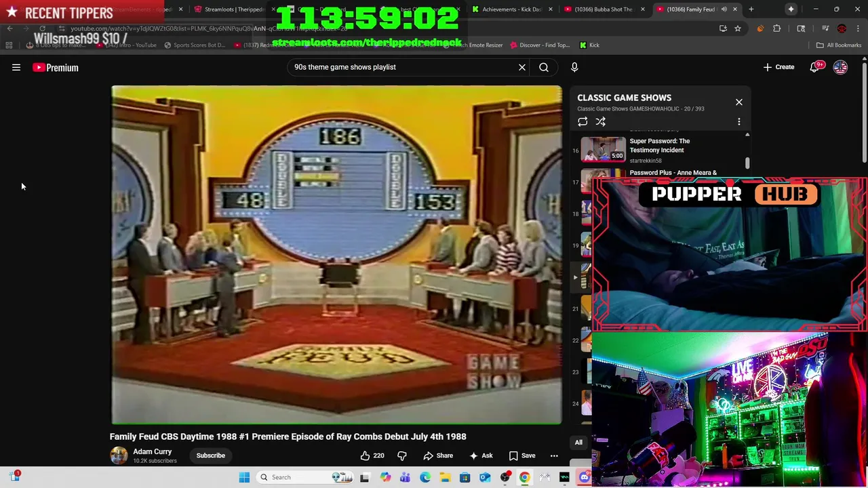This screenshot has width=868, height=488.
Task: Open Discover - Find Top bookmark
Action: 540,45
